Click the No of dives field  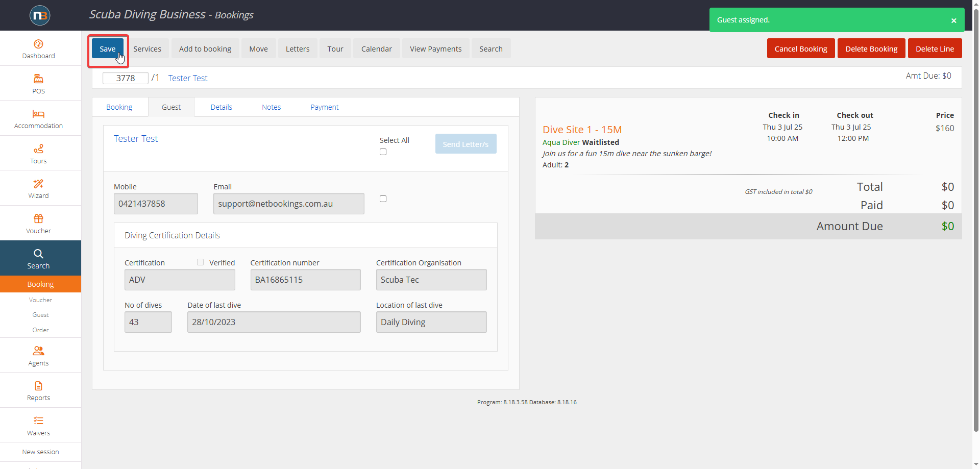click(x=148, y=322)
